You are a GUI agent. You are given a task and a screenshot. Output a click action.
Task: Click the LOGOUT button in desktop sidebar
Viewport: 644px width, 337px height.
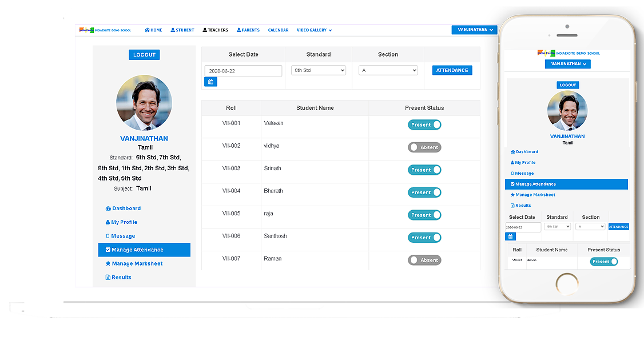(144, 55)
